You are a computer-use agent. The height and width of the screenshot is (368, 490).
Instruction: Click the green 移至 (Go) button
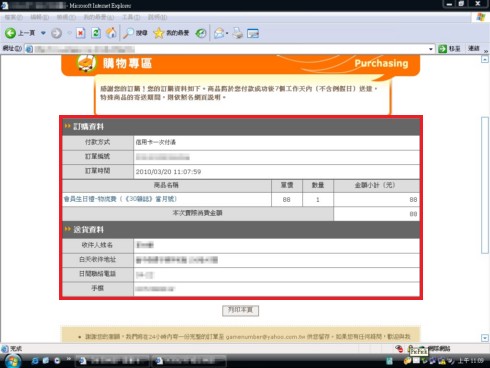(449, 49)
